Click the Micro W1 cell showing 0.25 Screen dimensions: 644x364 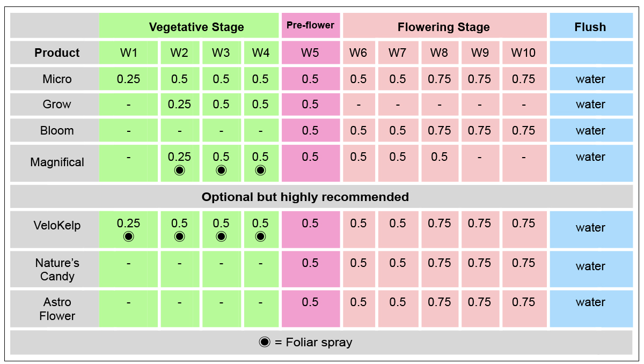click(x=128, y=79)
